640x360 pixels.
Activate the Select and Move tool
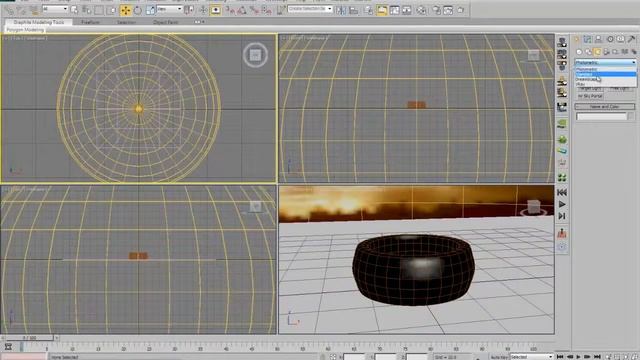pyautogui.click(x=126, y=10)
